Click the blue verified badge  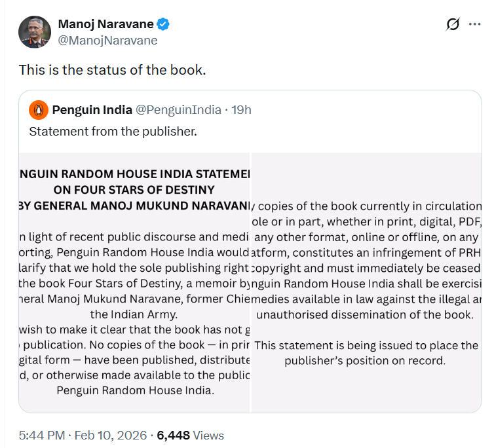tap(164, 24)
